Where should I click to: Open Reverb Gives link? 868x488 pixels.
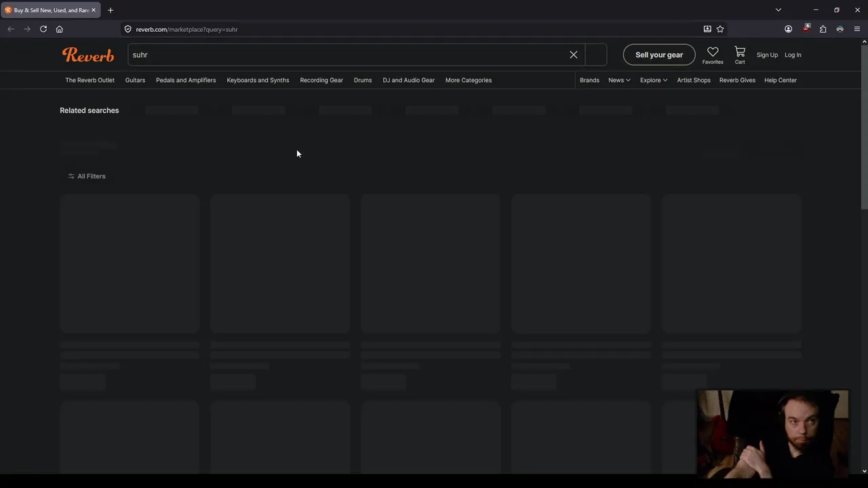(737, 80)
